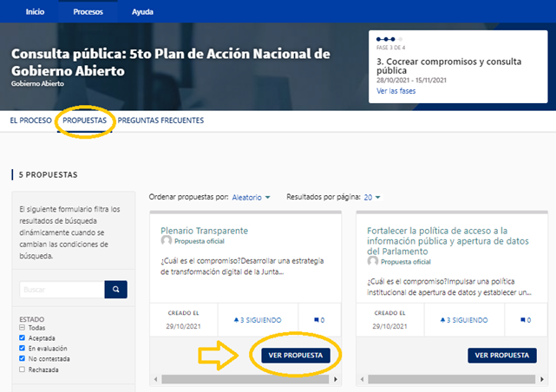Focus the Buscar search field
Viewport: 556px width, 392px height.
point(62,290)
